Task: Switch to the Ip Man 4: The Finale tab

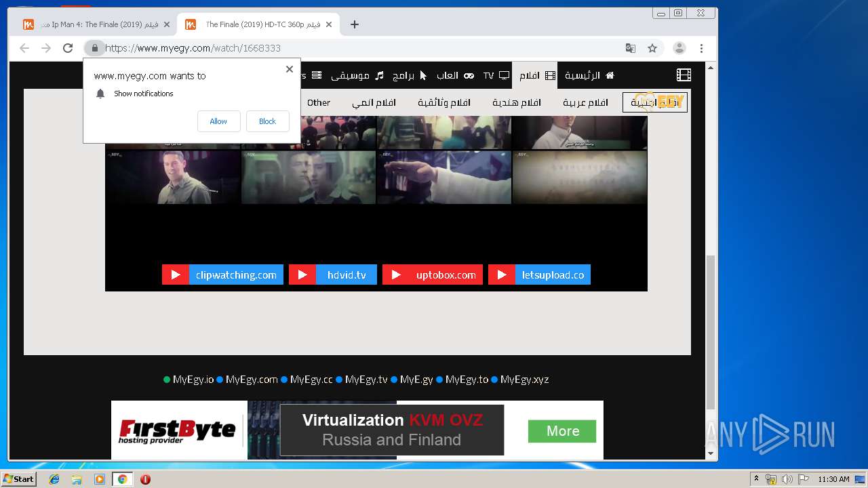Action: pos(96,24)
